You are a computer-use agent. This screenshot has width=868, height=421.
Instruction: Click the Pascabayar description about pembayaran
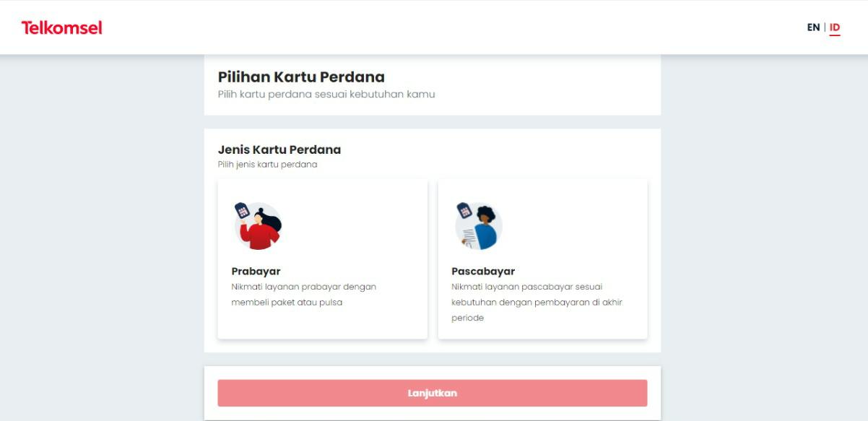[537, 303]
